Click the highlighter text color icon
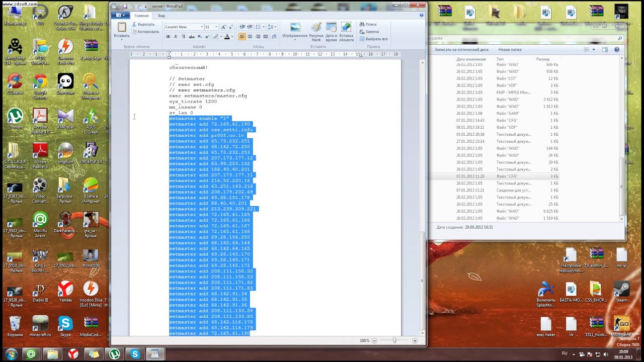The height and width of the screenshot is (362, 644). pos(215,37)
